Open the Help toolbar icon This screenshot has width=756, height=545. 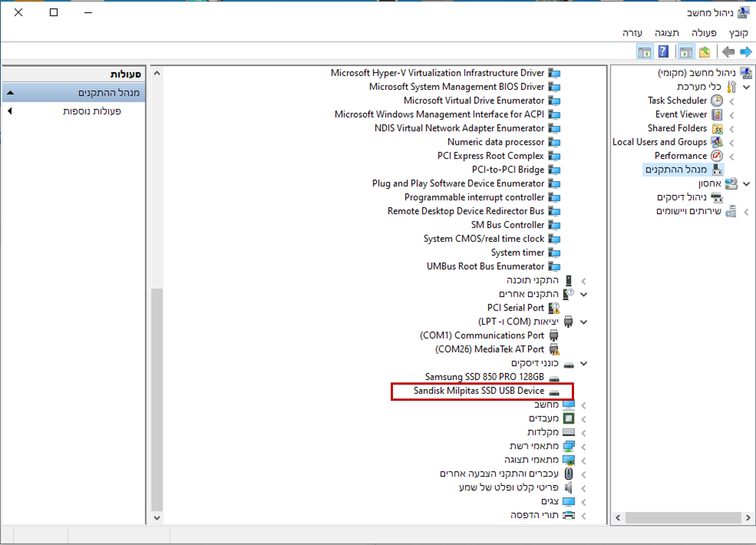pyautogui.click(x=663, y=52)
